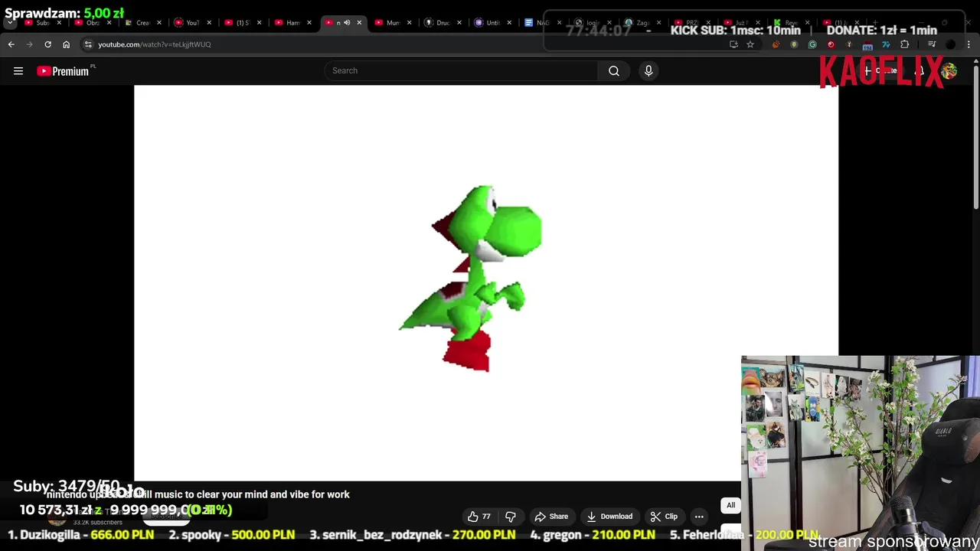Switch to the Mum YouTube tab
The image size is (980, 551).
(x=393, y=23)
